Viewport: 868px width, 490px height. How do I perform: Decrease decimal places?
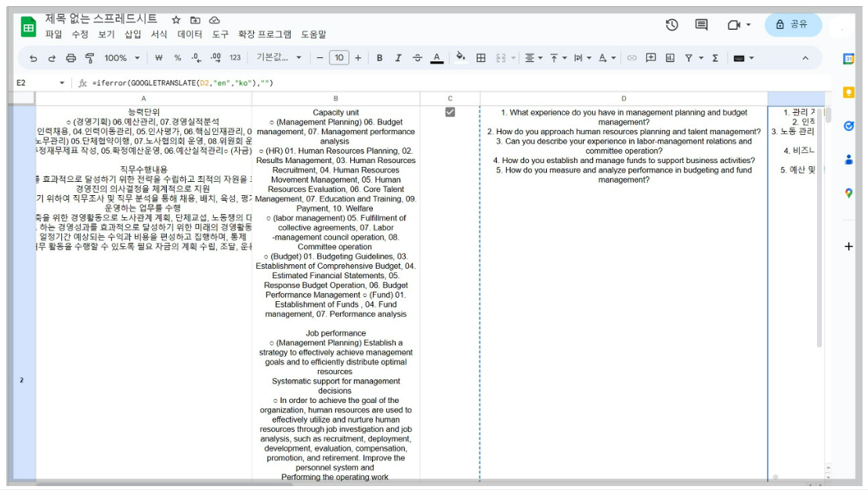click(x=197, y=58)
